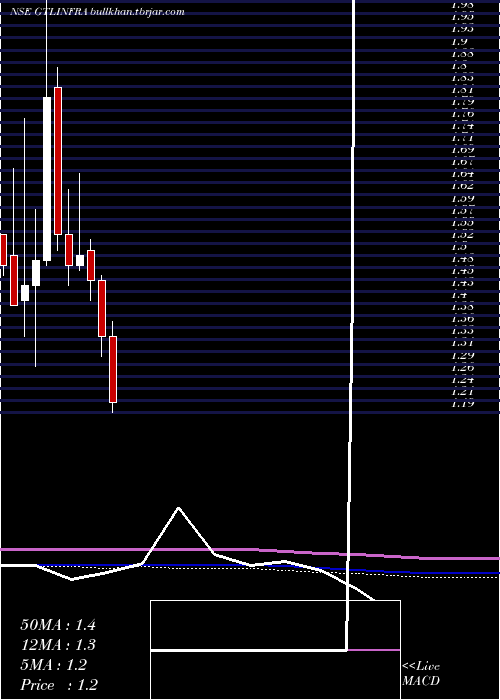
Task: Select the 12MA : 1.3 legend entry
Action: [x=58, y=645]
